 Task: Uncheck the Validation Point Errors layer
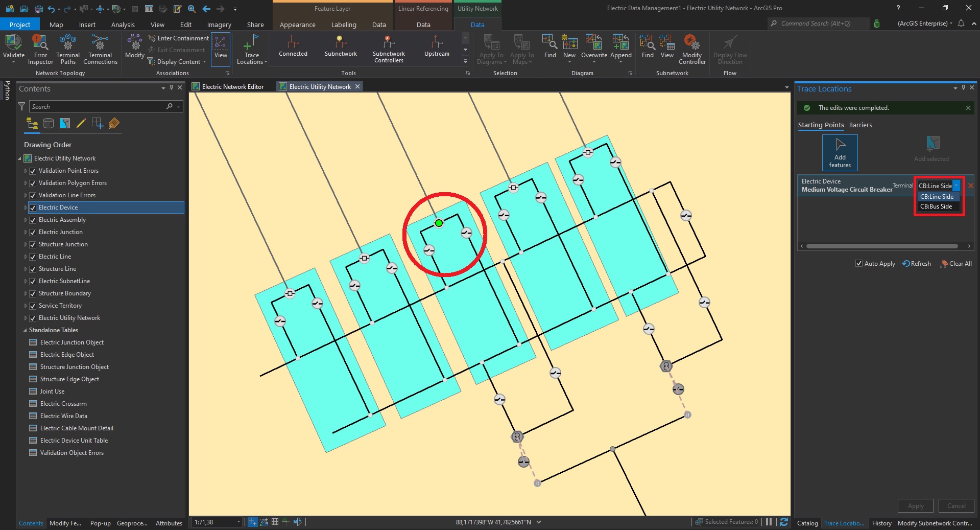pyautogui.click(x=33, y=171)
